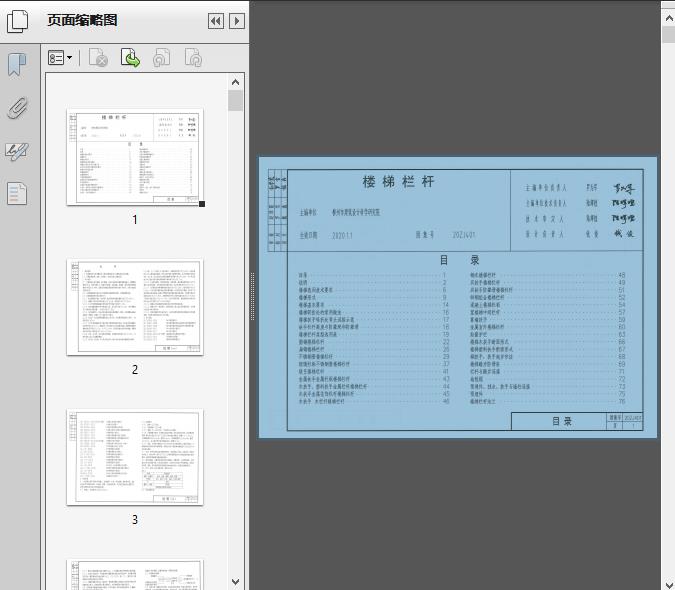The height and width of the screenshot is (590, 675).
Task: Click the delete pages icon
Action: click(98, 59)
